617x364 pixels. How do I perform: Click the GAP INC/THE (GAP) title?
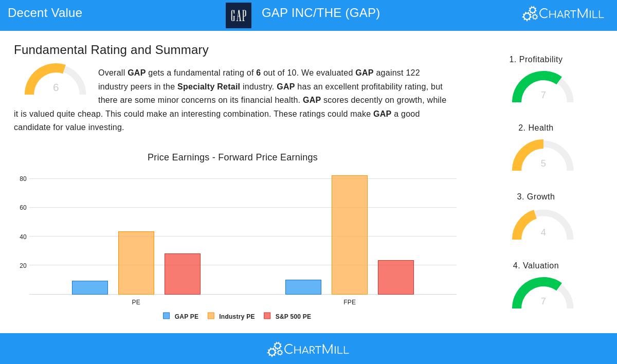(x=321, y=13)
